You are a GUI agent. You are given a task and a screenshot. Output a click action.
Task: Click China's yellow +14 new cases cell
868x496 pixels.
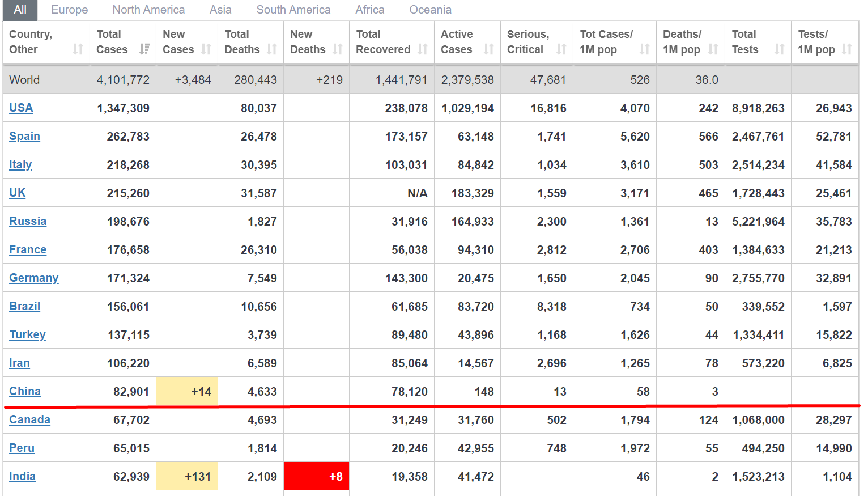[x=187, y=391]
